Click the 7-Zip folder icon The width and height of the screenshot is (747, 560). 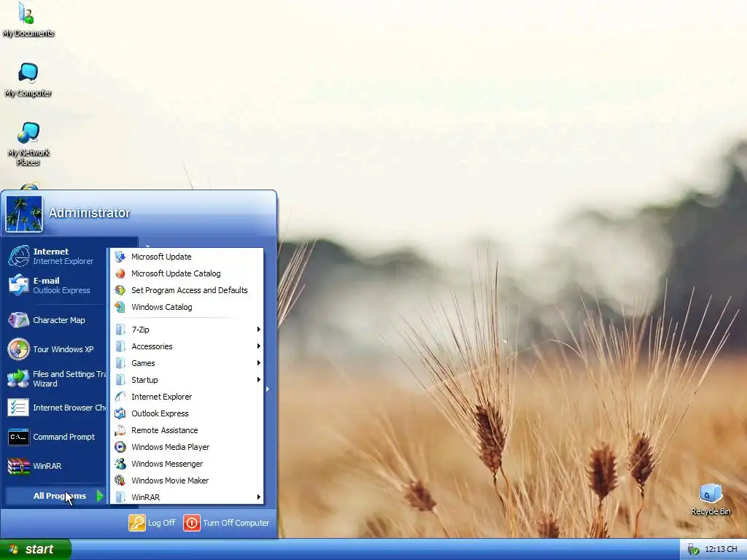(x=120, y=330)
